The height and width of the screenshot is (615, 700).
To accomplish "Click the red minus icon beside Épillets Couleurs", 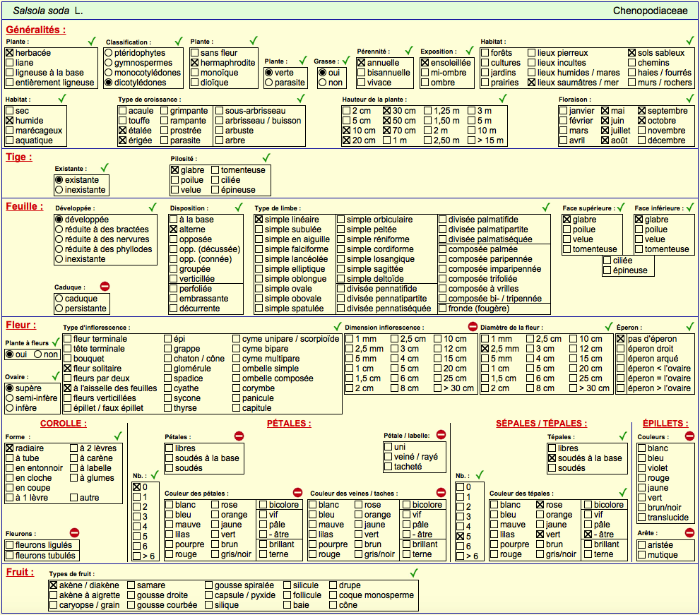I will [689, 436].
